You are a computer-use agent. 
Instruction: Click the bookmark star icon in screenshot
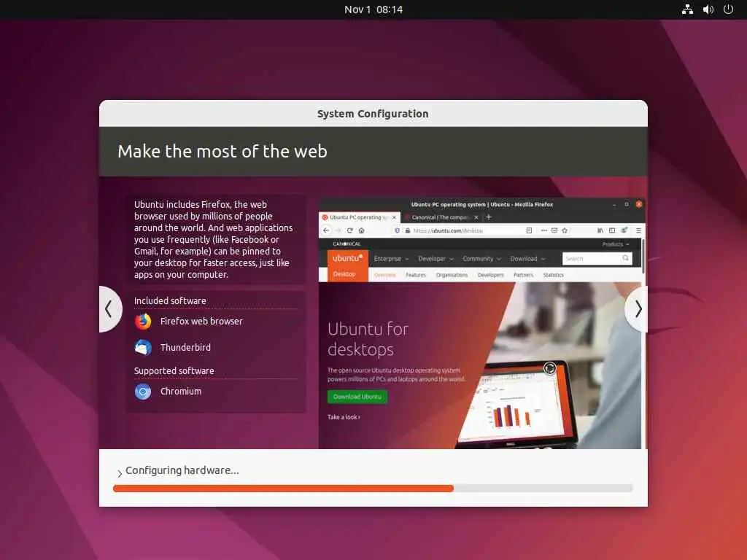pyautogui.click(x=565, y=230)
